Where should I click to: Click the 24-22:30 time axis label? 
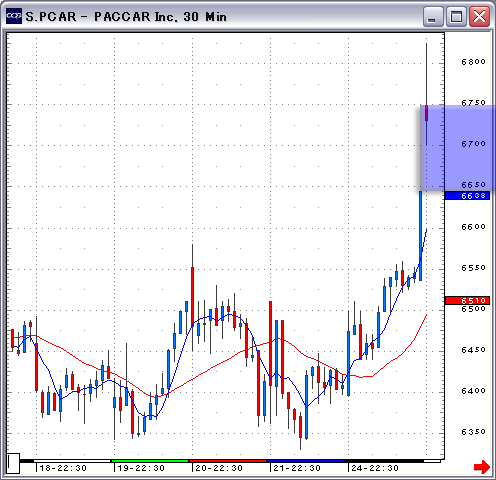pyautogui.click(x=375, y=468)
